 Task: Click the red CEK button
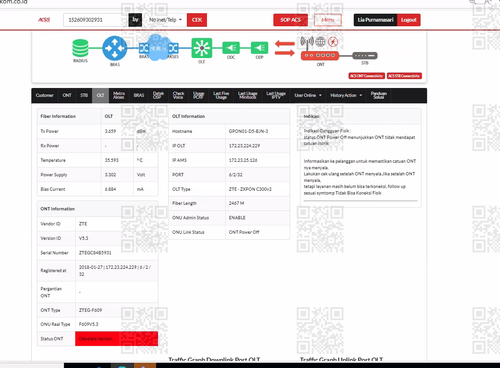(x=197, y=20)
